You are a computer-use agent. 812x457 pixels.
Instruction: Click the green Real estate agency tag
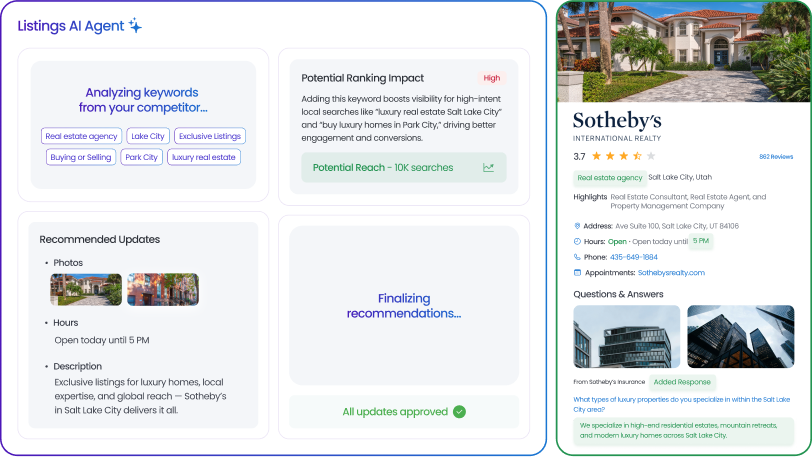(x=610, y=178)
